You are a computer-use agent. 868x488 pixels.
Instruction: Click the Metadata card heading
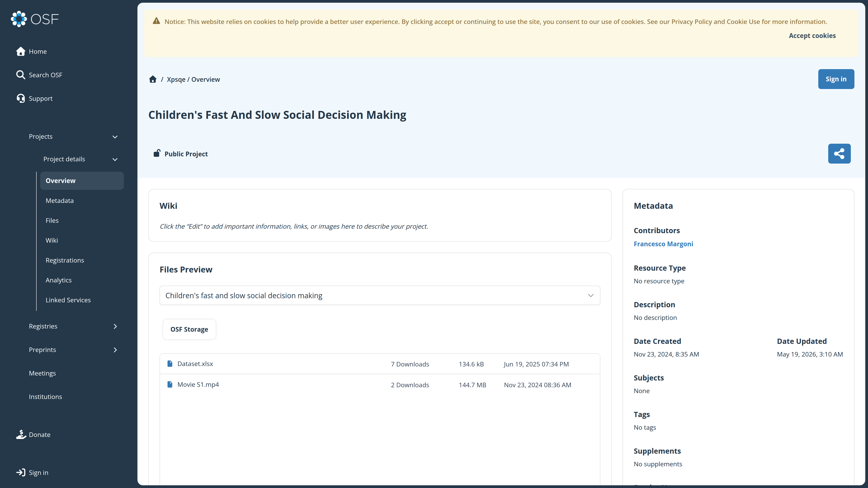pos(653,206)
